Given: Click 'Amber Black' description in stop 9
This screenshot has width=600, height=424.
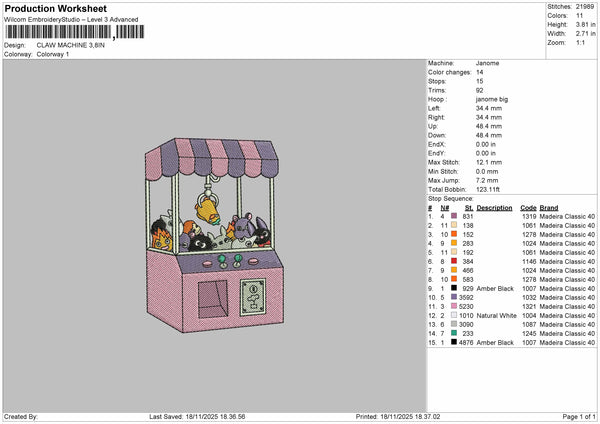Looking at the screenshot, I should pyautogui.click(x=495, y=289).
